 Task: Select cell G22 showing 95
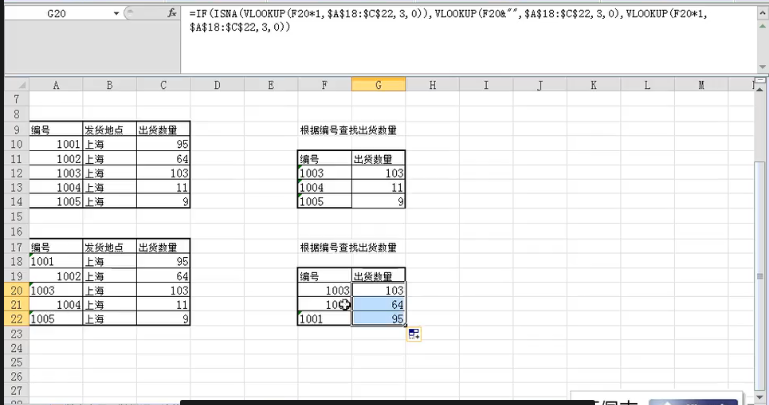click(x=378, y=319)
